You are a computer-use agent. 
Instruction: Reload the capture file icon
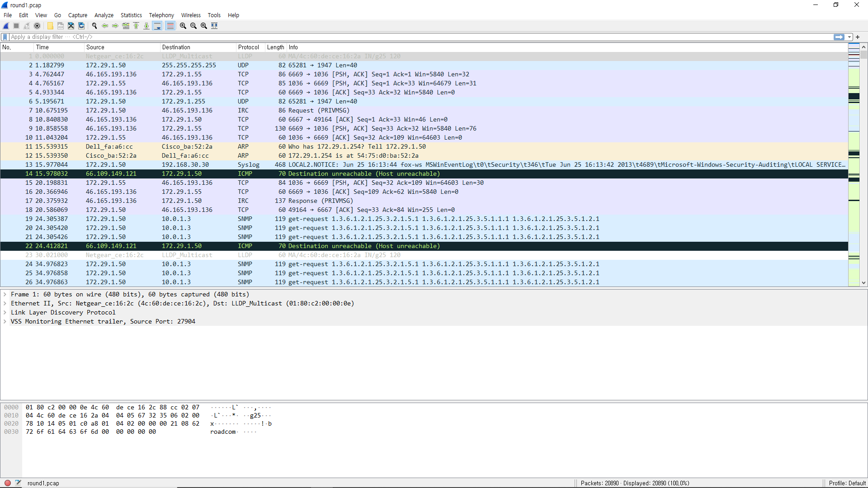coord(81,26)
